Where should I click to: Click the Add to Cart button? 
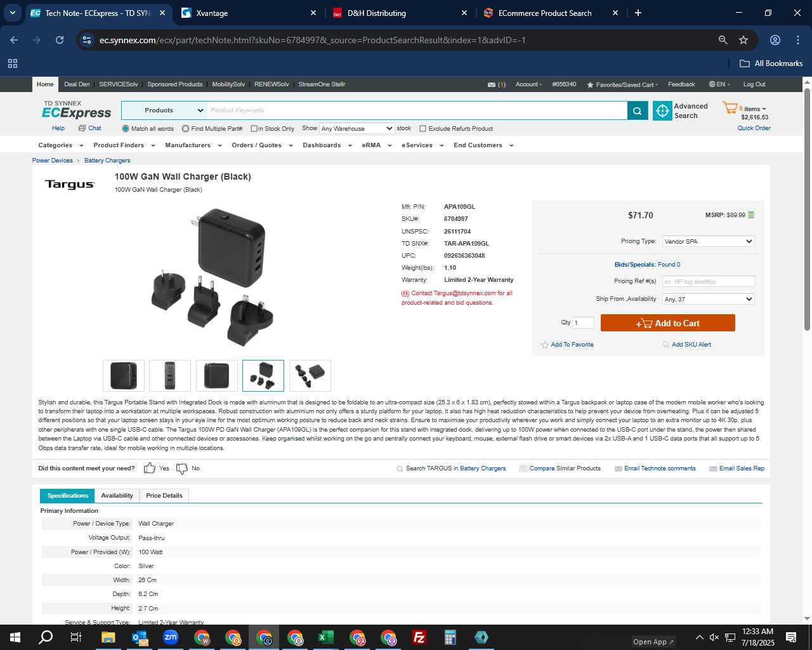[x=667, y=323]
